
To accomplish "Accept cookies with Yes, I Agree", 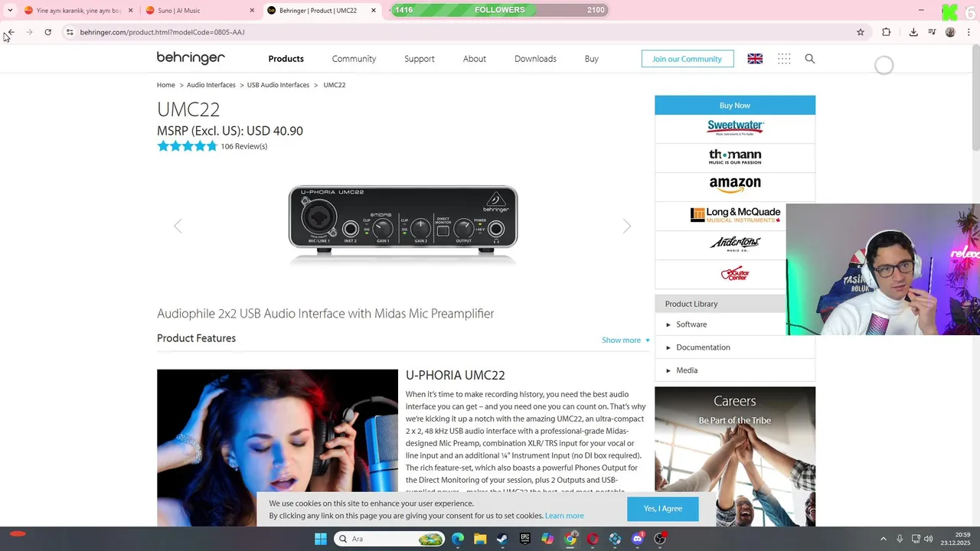I will click(662, 509).
